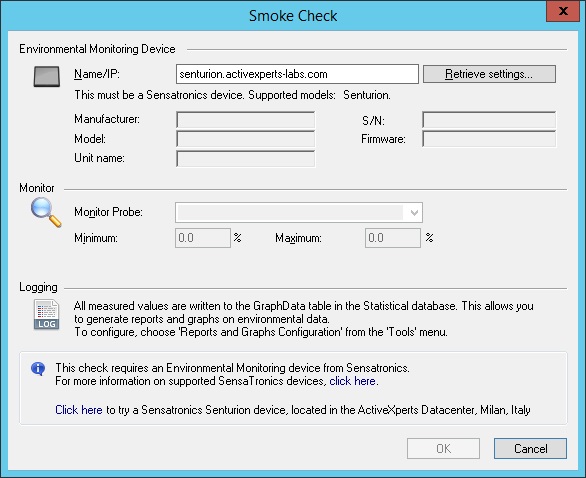Click the 'Logging' section heading
The image size is (586, 478).
pos(38,287)
